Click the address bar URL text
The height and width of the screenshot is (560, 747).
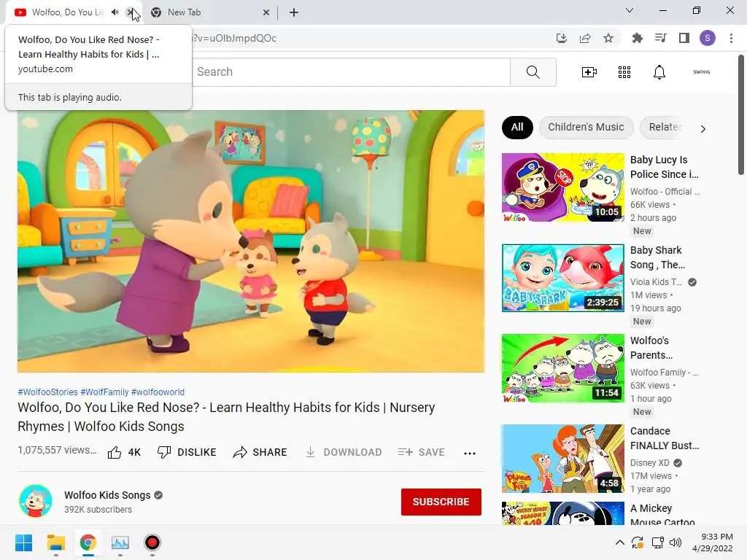(234, 38)
